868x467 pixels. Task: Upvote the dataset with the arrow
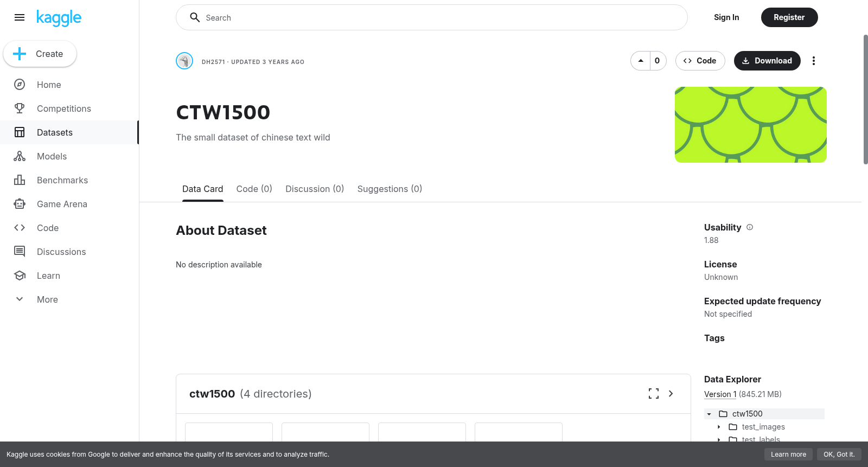point(641,61)
